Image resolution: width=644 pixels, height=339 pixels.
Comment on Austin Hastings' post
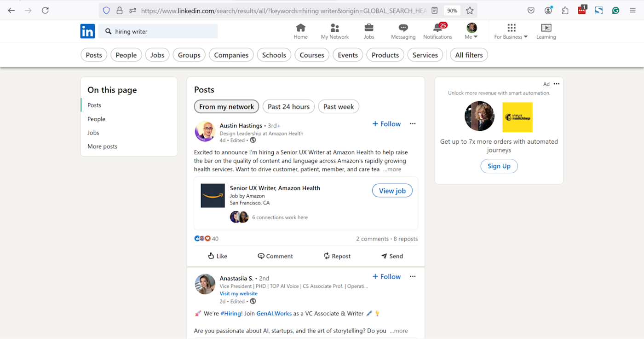pyautogui.click(x=275, y=256)
